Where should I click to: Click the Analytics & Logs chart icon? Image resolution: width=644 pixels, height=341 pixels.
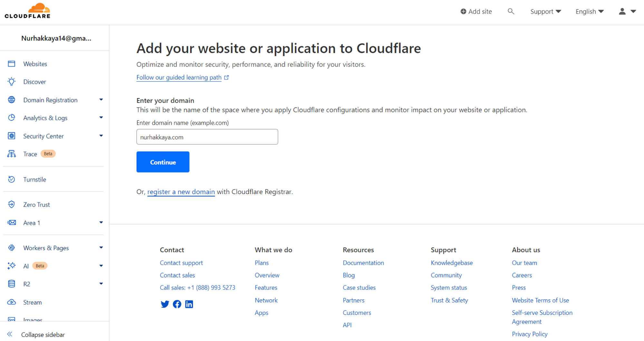[x=12, y=118]
